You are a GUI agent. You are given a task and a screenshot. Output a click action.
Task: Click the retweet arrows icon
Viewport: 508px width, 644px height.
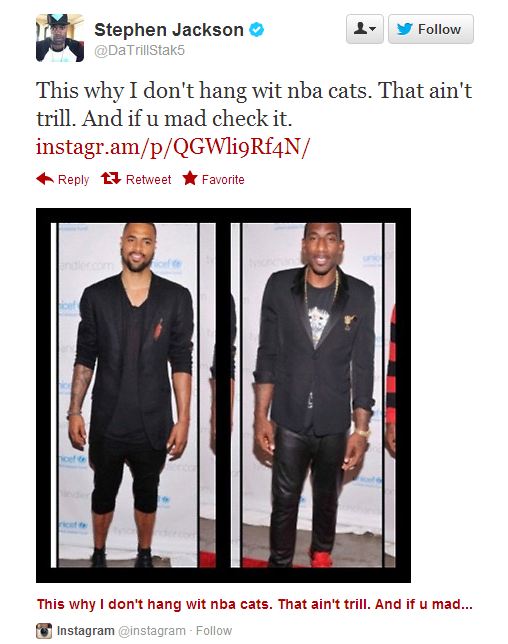pyautogui.click(x=111, y=178)
